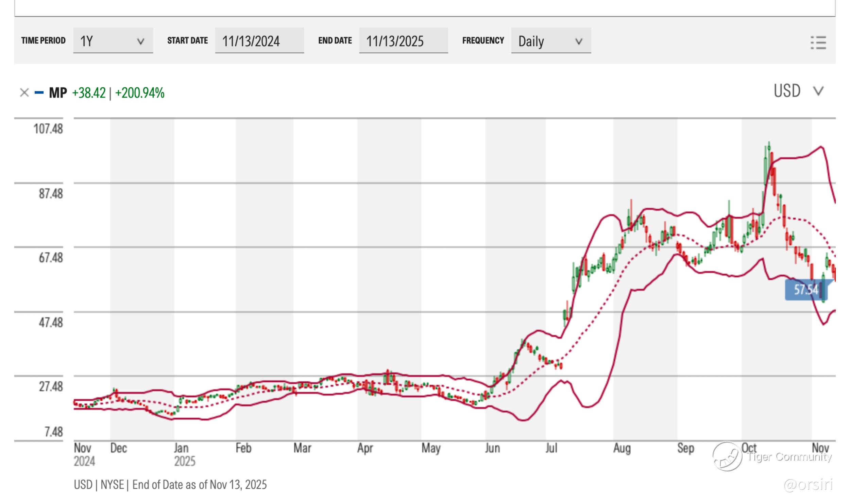The image size is (850, 504).
Task: Click the +200.94% percent change text
Action: pos(140,93)
